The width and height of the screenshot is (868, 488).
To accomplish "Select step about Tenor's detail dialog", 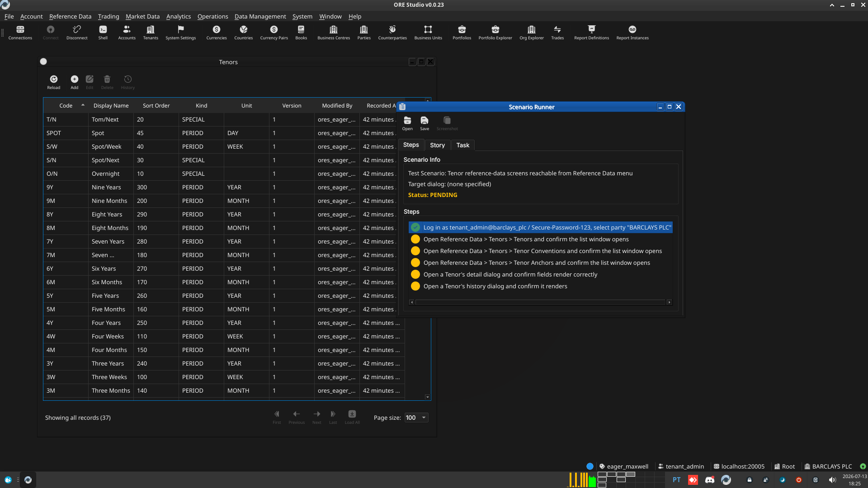I will click(540, 274).
